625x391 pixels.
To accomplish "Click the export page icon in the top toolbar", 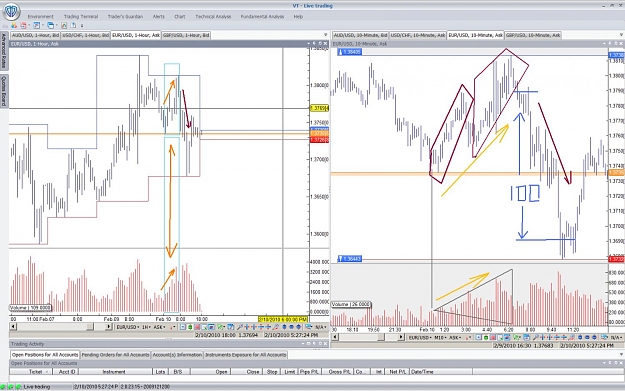I will (73, 26).
